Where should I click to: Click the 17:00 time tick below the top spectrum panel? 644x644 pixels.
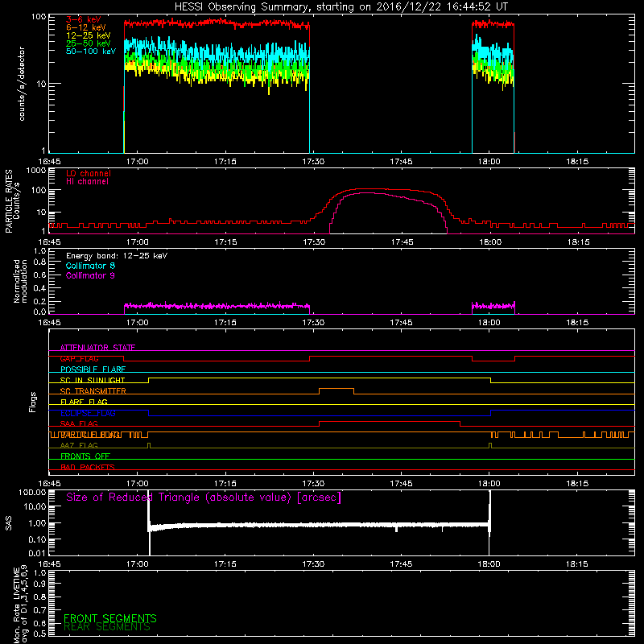137,162
